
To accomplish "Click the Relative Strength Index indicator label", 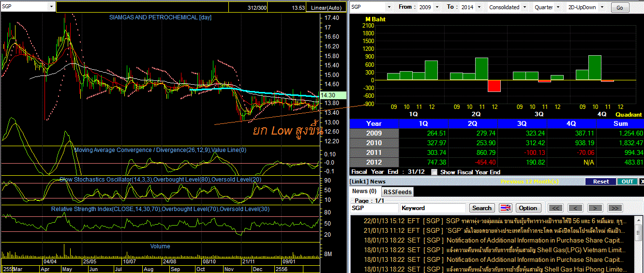I will point(160,209).
